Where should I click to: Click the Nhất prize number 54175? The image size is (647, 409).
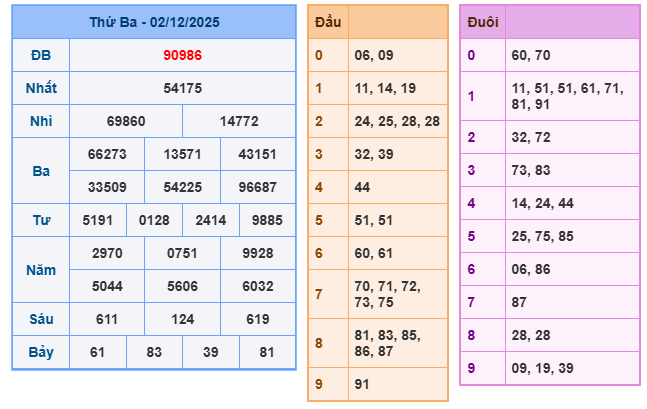point(182,88)
